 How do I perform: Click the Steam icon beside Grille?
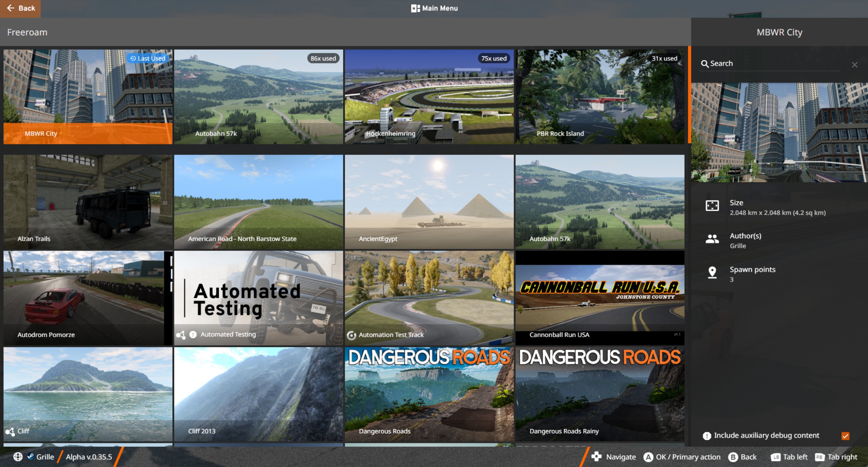[x=31, y=456]
